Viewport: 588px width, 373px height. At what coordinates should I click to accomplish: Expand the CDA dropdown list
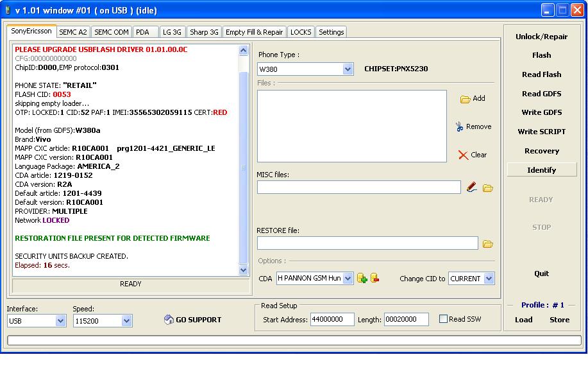pyautogui.click(x=348, y=279)
